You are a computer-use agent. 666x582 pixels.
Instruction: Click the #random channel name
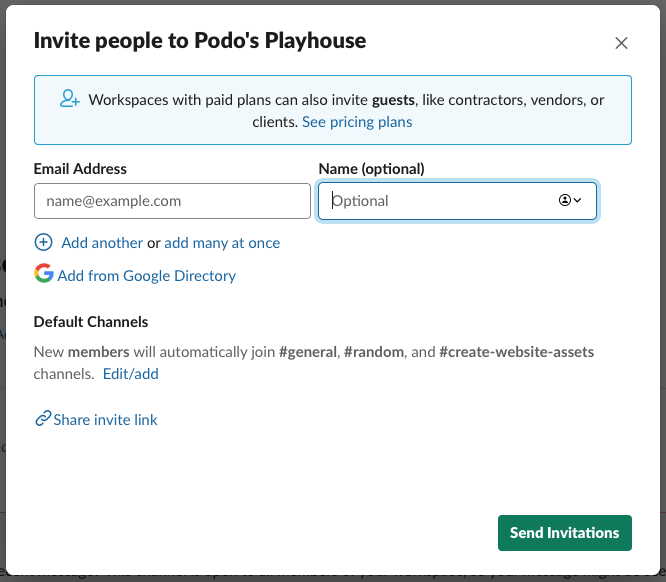coord(374,352)
